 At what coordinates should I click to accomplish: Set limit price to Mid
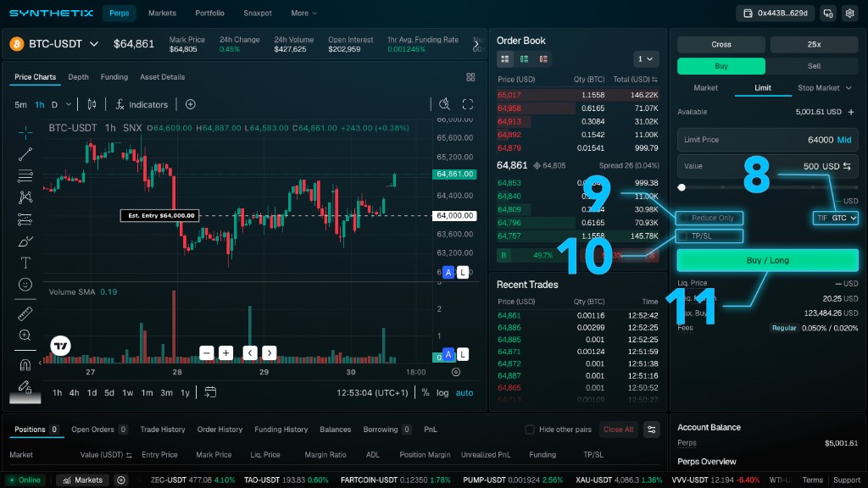[x=844, y=140]
